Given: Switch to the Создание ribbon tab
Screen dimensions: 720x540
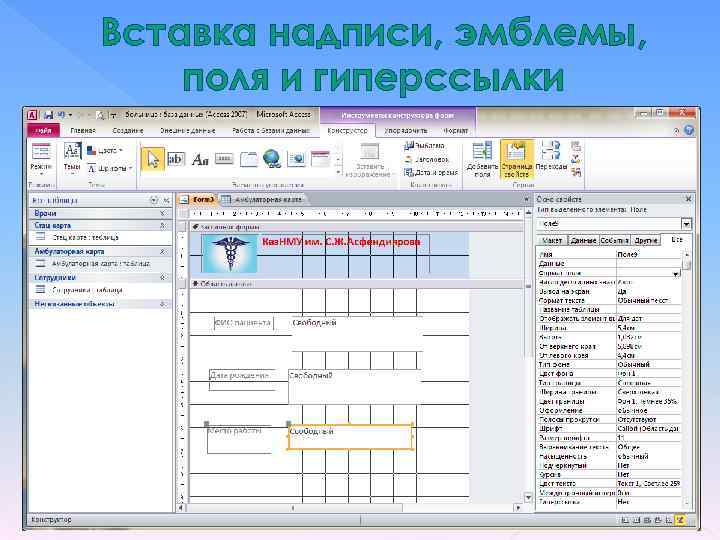Looking at the screenshot, I should point(128,130).
